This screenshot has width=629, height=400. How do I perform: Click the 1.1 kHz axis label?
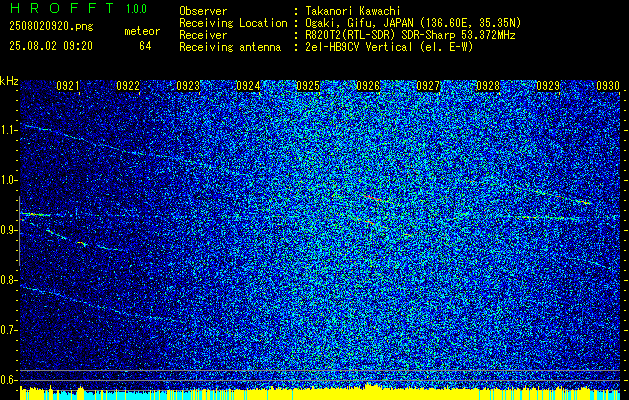click(8, 130)
